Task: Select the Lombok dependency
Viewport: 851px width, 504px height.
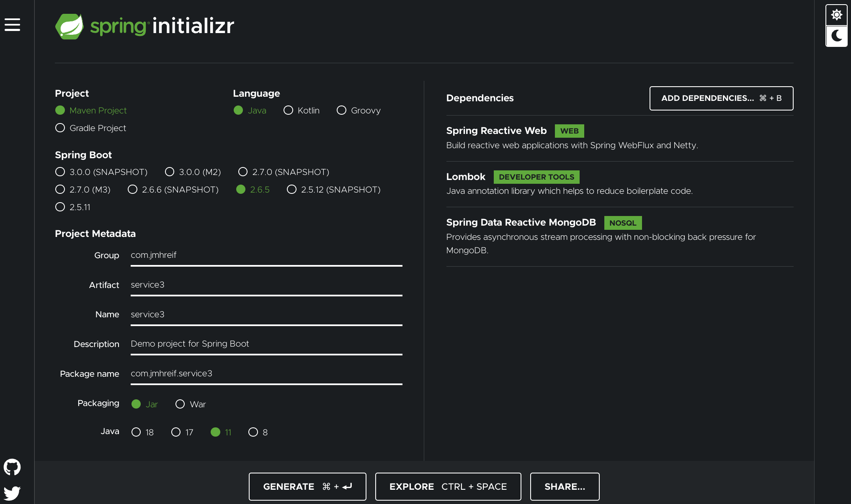Action: pos(620,184)
